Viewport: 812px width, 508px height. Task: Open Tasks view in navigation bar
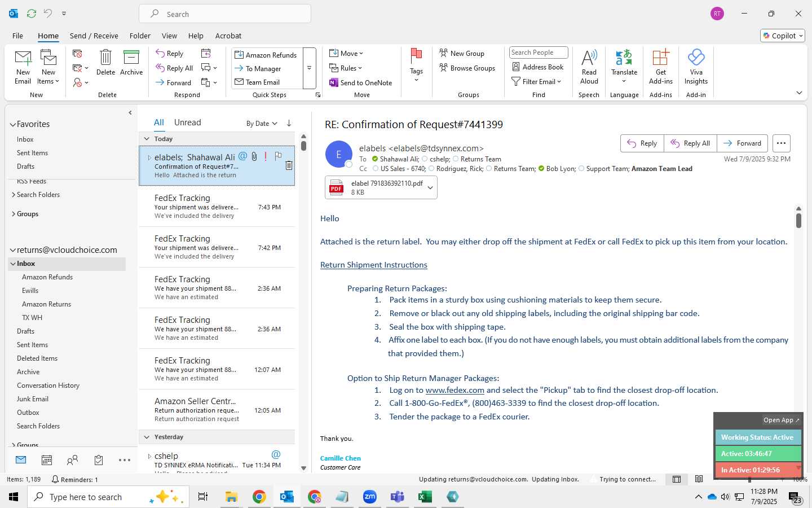coord(99,460)
